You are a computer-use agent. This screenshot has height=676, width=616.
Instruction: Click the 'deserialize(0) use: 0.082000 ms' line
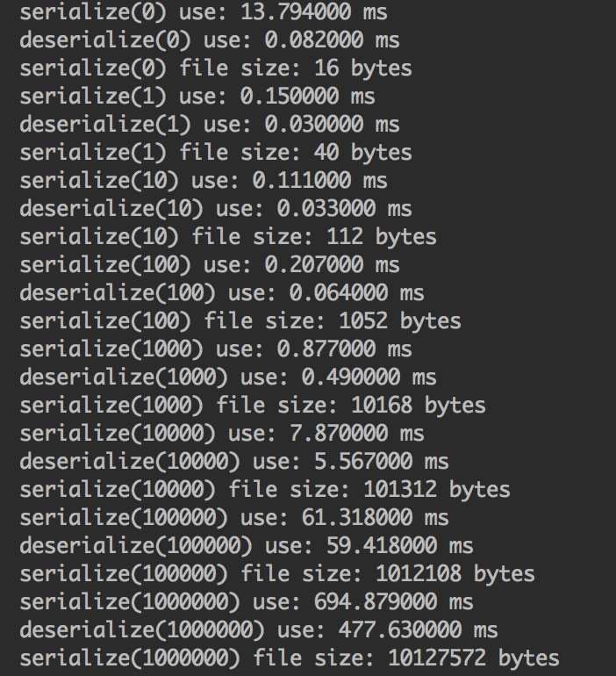pos(209,40)
